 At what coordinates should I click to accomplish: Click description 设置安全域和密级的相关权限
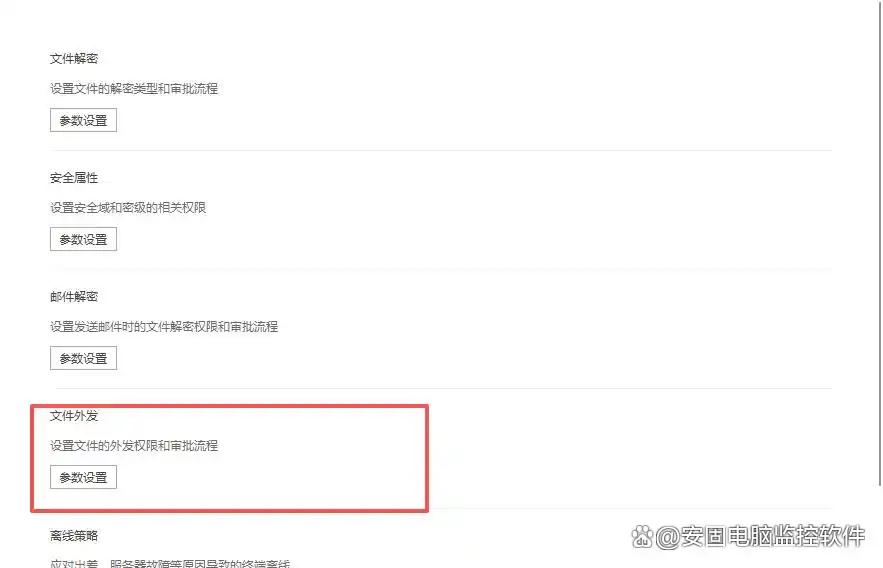(x=128, y=208)
